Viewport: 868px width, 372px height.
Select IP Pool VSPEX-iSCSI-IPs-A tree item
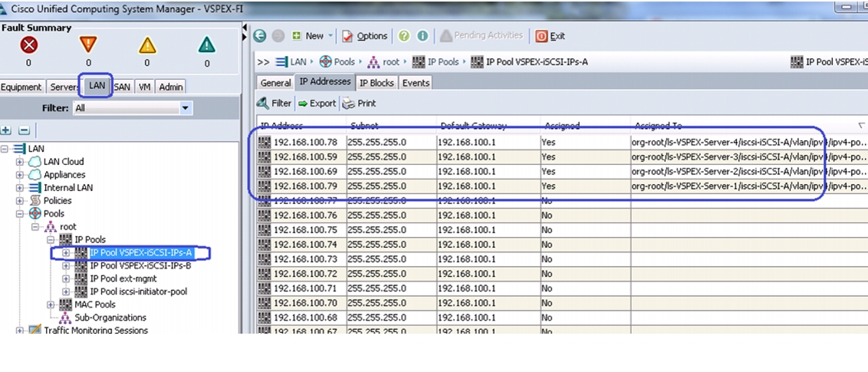click(141, 253)
